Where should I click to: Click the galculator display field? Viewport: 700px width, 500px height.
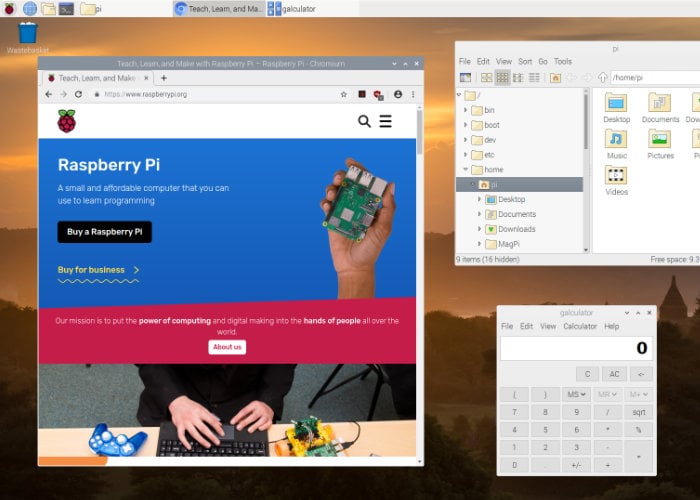(x=576, y=348)
